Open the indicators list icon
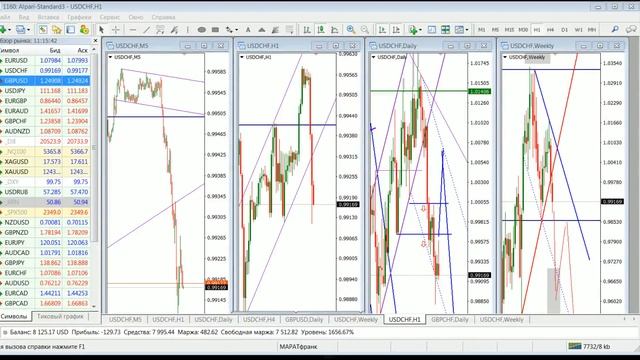This screenshot has width=640, height=360. click(413, 29)
